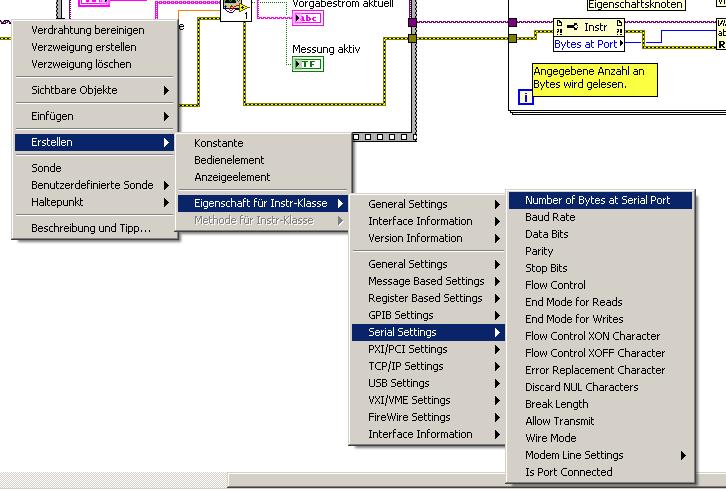Screen dimensions: 726x490
Task: Choose Sonde from context menu
Action: (94, 168)
